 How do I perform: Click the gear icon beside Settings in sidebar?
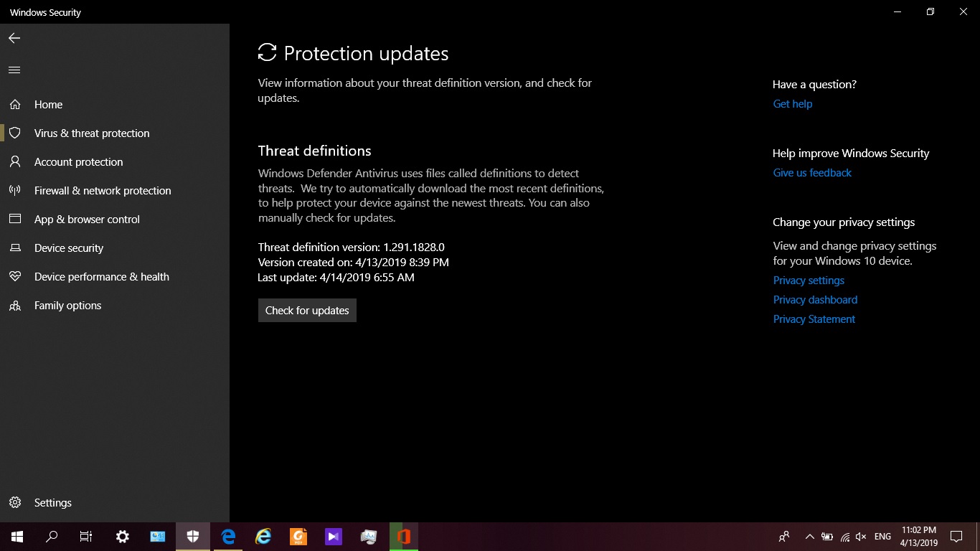(x=14, y=503)
